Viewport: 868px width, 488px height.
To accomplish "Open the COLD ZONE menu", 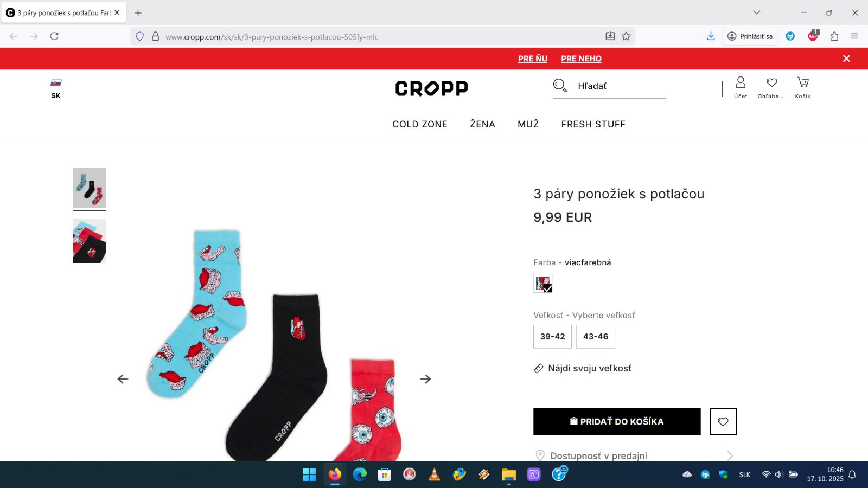I will click(x=420, y=124).
